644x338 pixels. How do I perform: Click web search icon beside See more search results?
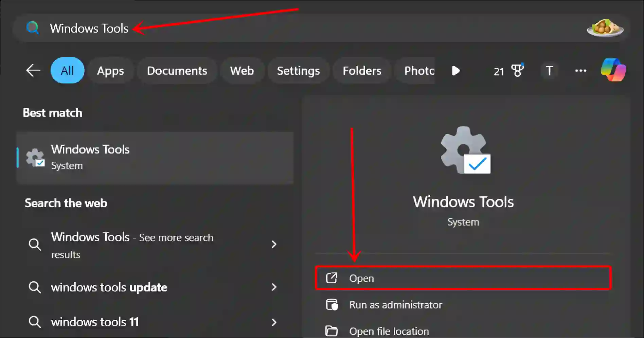(35, 244)
